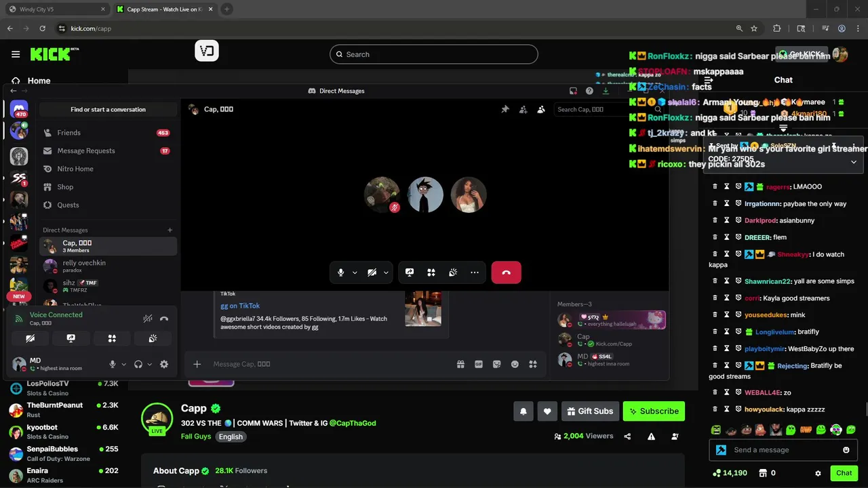Add attachment with plus in Discord message bar
The height and width of the screenshot is (488, 868).
click(x=197, y=364)
